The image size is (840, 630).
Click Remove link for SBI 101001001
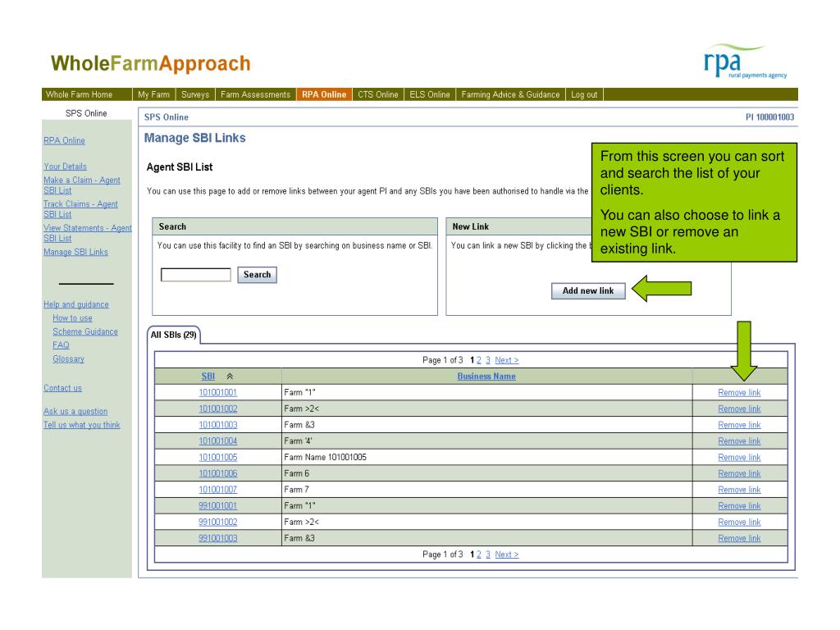(739, 393)
